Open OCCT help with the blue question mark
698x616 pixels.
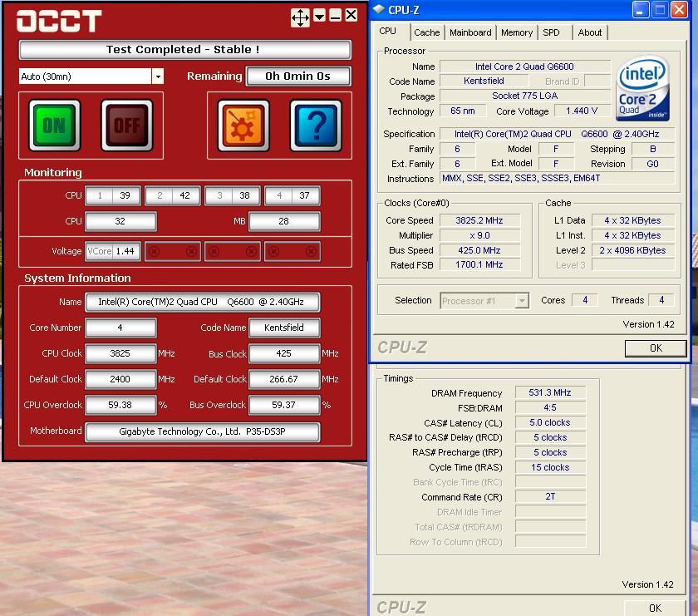point(316,126)
